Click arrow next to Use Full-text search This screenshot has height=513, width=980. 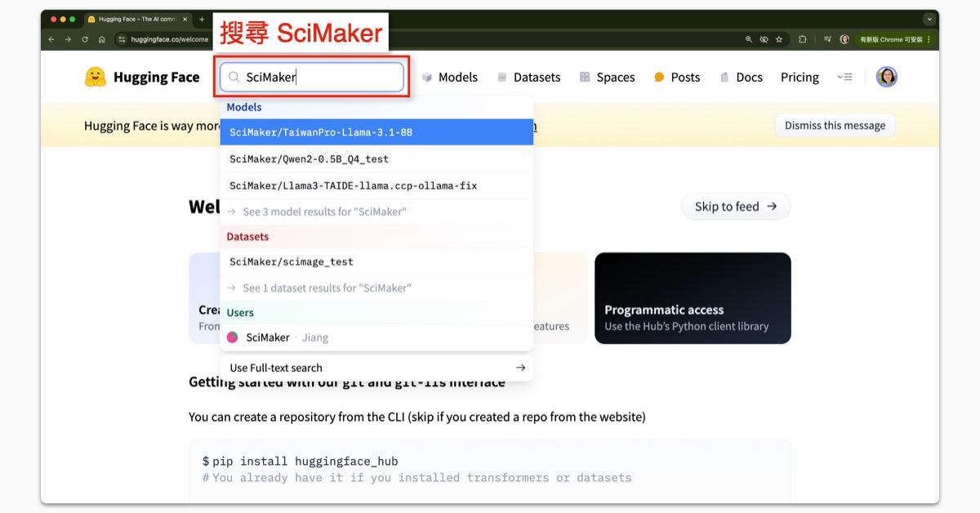click(x=520, y=368)
